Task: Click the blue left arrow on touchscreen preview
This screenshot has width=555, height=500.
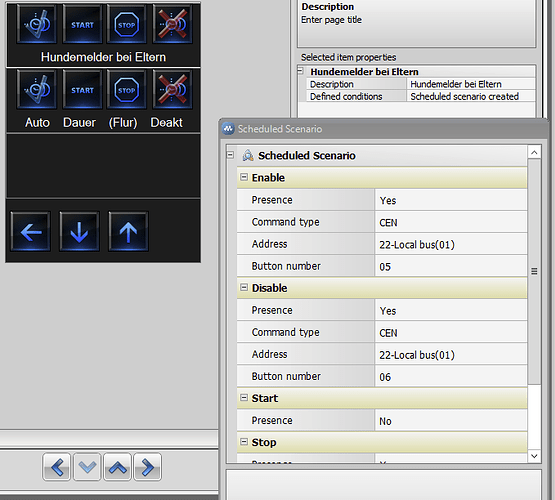Action: click(x=30, y=232)
